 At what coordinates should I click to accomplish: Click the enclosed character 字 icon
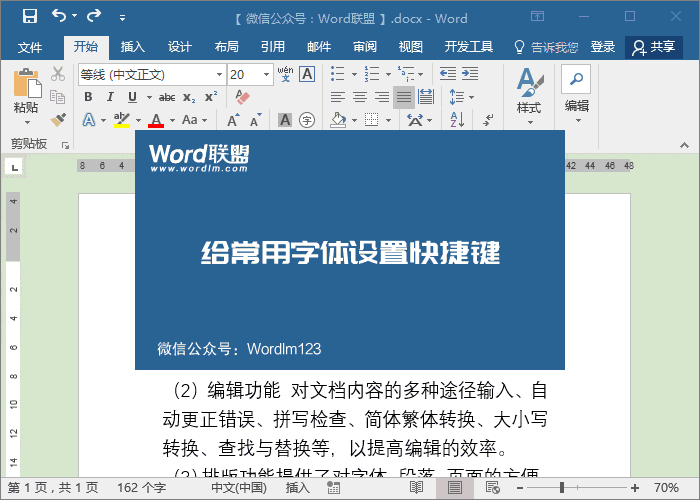[307, 120]
